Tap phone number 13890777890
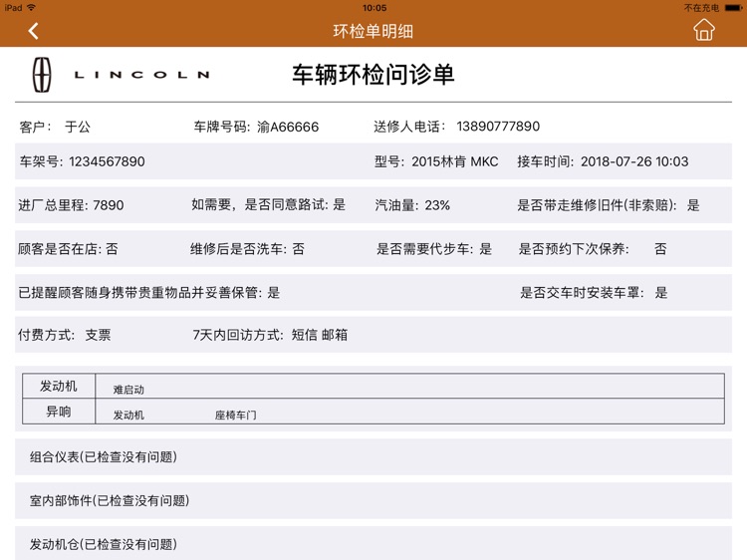This screenshot has height=560, width=747. tap(498, 127)
